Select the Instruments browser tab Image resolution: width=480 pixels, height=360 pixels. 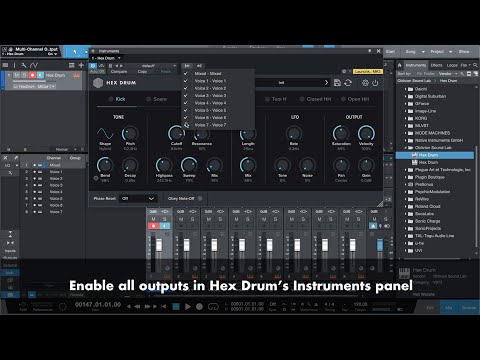tap(416, 65)
